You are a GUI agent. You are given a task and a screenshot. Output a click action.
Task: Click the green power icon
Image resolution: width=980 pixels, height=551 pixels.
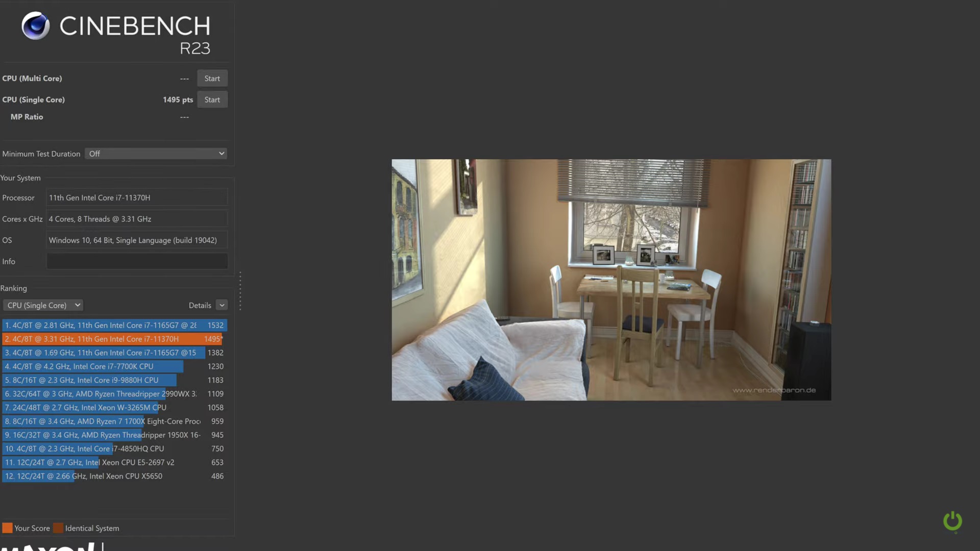click(952, 521)
